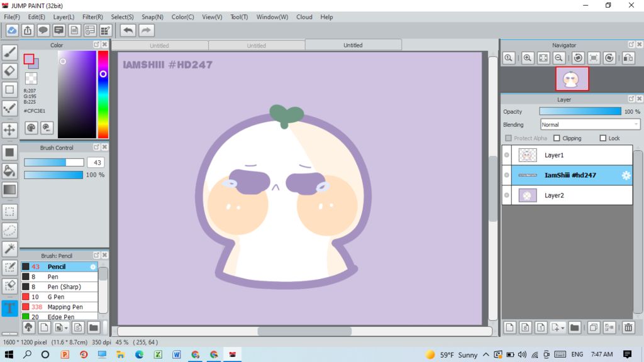Zoom out using the Navigator

click(x=559, y=58)
